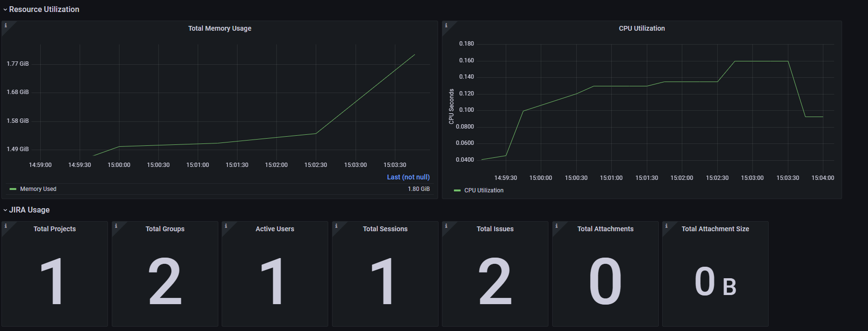Click info icon on Total Sessions panel

click(x=336, y=226)
